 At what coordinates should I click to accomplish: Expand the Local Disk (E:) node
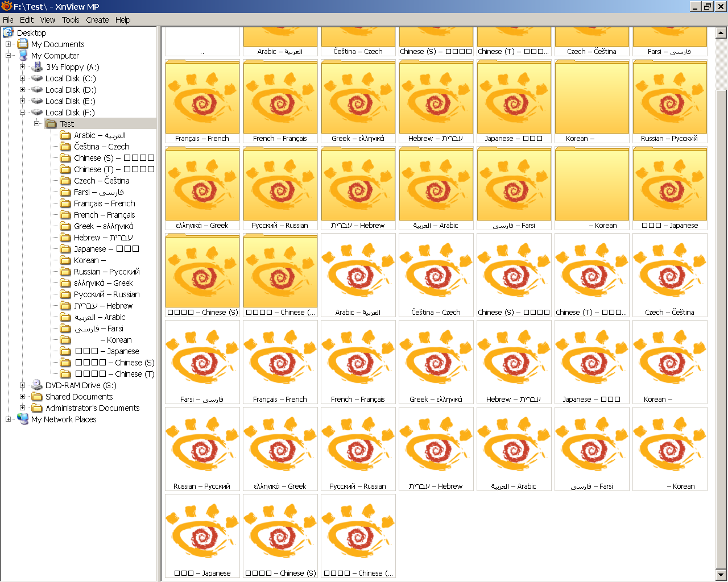tap(22, 101)
